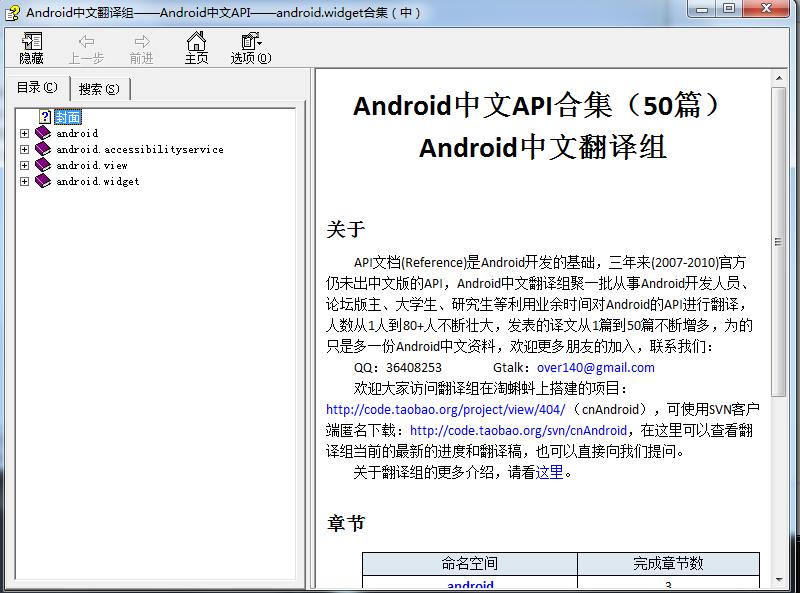Switch to the Search (搜索) tab
800x593 pixels.
tap(98, 89)
